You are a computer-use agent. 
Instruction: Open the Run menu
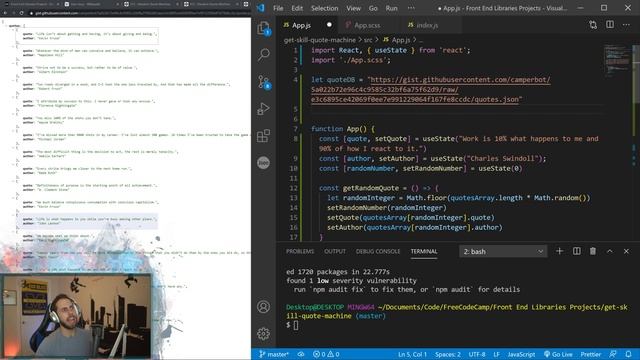[391, 8]
